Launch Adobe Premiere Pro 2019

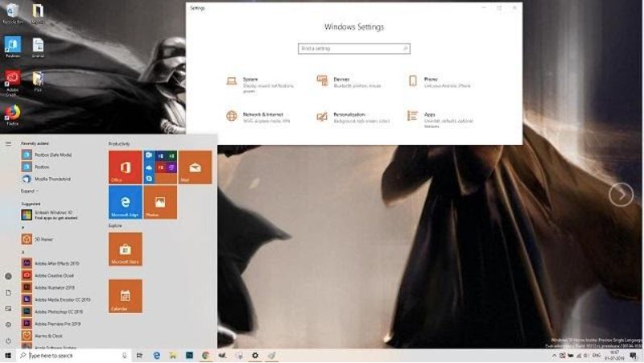tap(51, 324)
